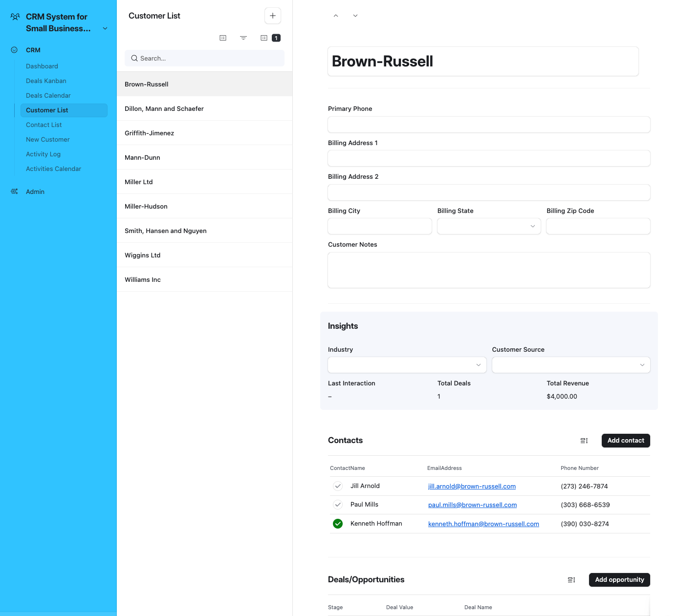
Task: Click the Admin gear icon in the sidebar
Action: (x=14, y=191)
